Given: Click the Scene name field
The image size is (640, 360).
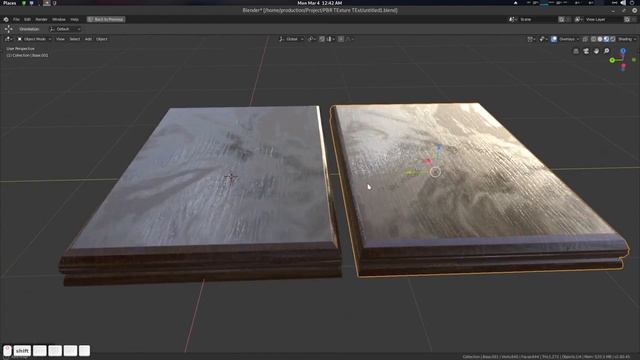Looking at the screenshot, I should pos(538,19).
